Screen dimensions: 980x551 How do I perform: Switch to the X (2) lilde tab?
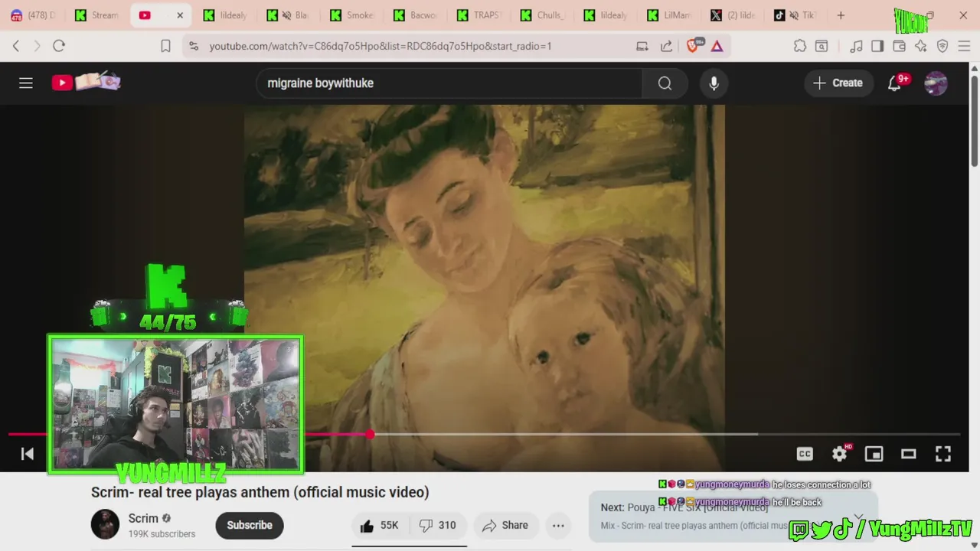(732, 15)
